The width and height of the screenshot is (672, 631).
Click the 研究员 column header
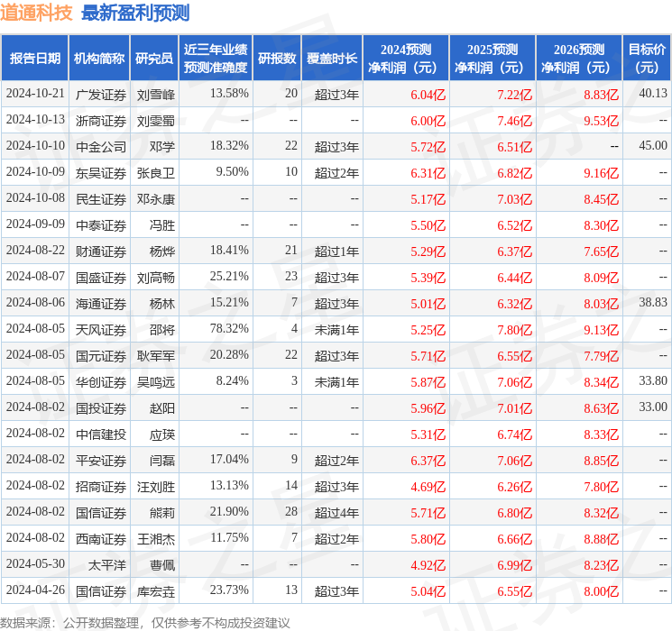(x=154, y=59)
